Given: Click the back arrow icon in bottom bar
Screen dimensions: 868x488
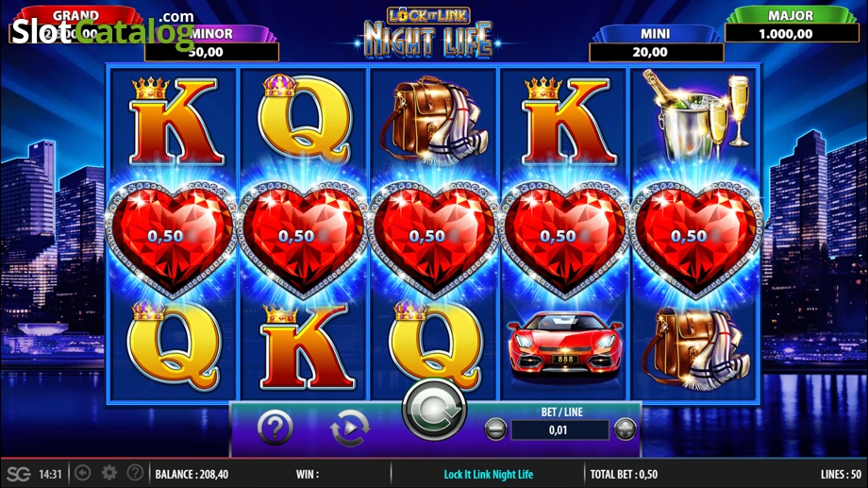Looking at the screenshot, I should coord(83,473).
